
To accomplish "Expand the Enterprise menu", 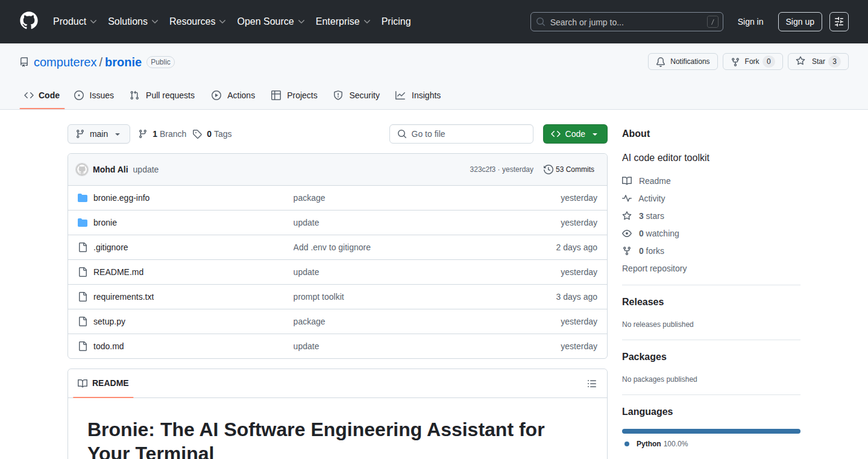I will pos(343,21).
